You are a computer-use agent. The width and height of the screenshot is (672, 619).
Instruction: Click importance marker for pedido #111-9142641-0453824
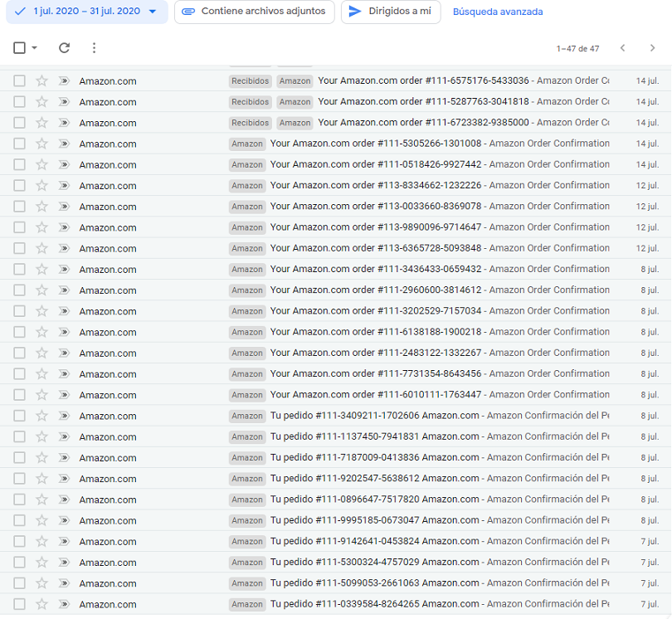(x=64, y=541)
